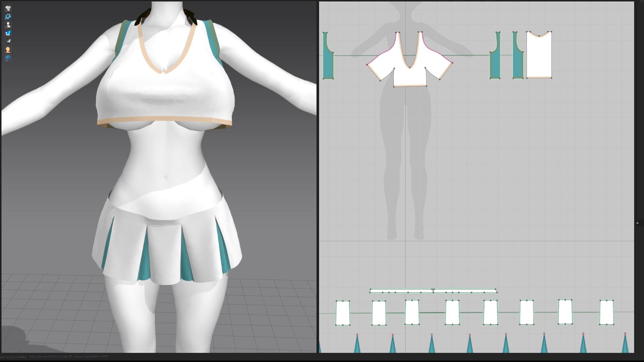
Task: Open the blue fabric render style icon
Action: coord(8,33)
